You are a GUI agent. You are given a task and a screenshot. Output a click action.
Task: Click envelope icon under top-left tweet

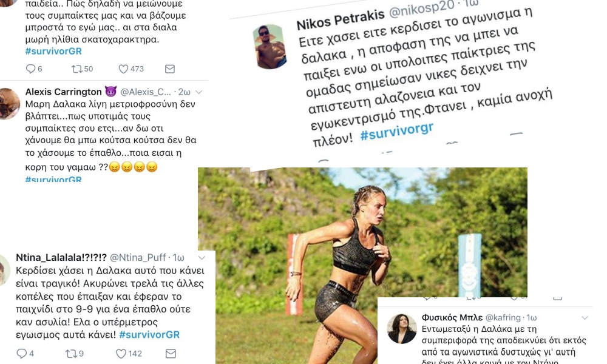[x=170, y=69]
